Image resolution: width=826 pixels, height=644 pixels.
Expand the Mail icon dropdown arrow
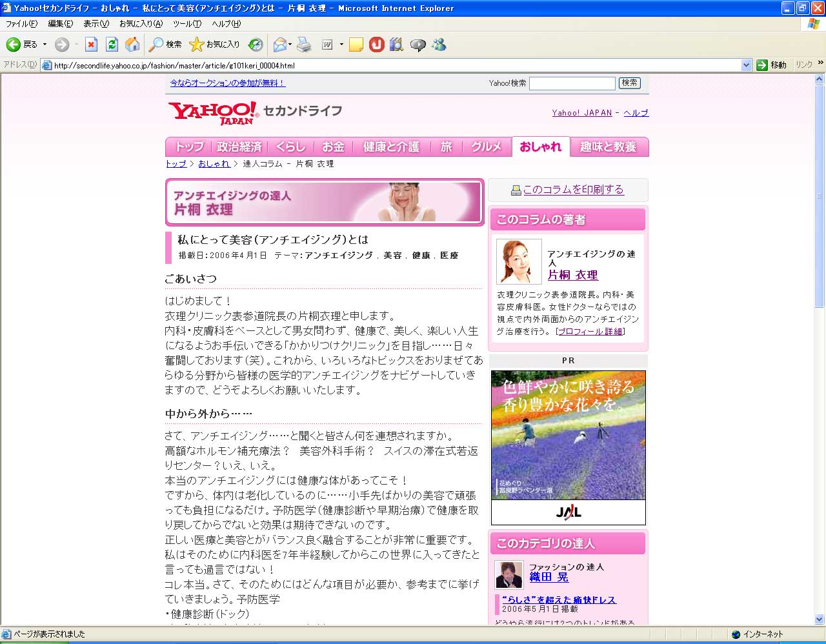point(290,45)
